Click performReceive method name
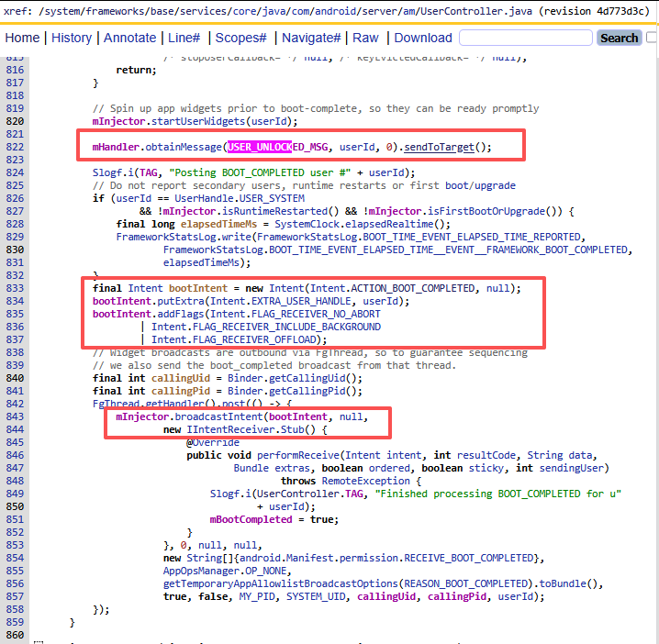Screen dimensions: 659x644 298,455
